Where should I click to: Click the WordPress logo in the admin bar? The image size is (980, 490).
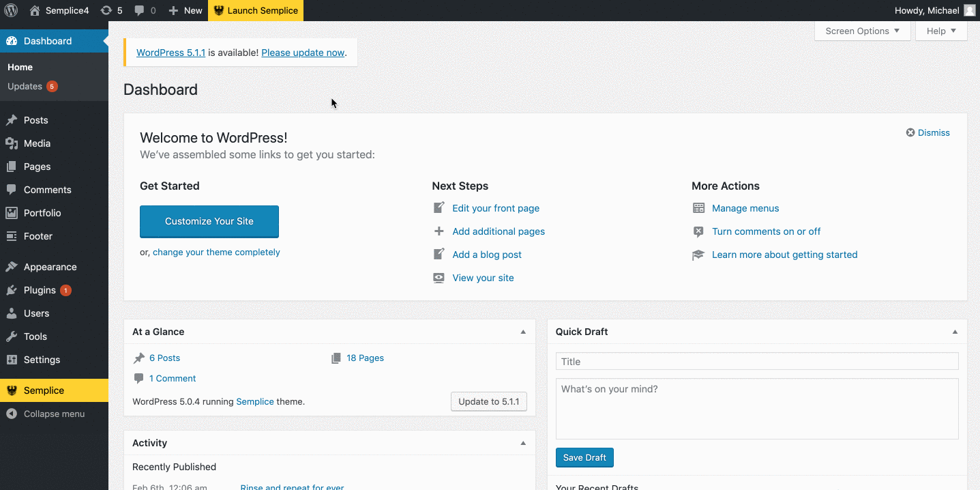11,10
